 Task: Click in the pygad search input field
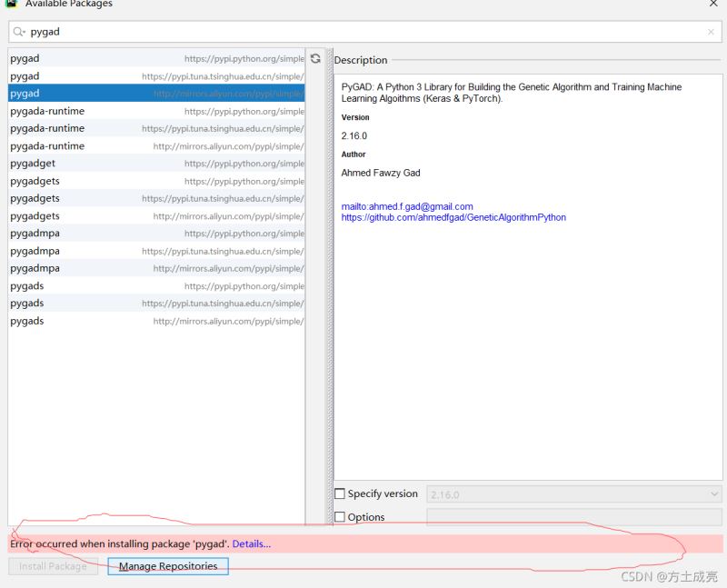pyautogui.click(x=363, y=32)
